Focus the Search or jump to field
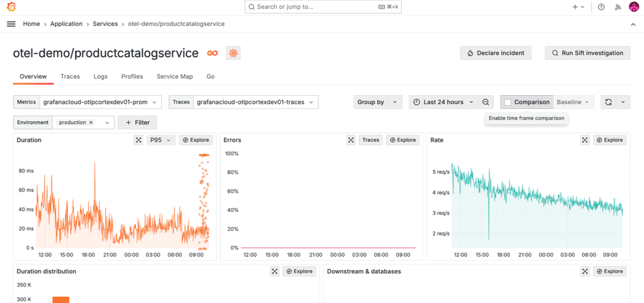644x303 pixels. (x=323, y=7)
